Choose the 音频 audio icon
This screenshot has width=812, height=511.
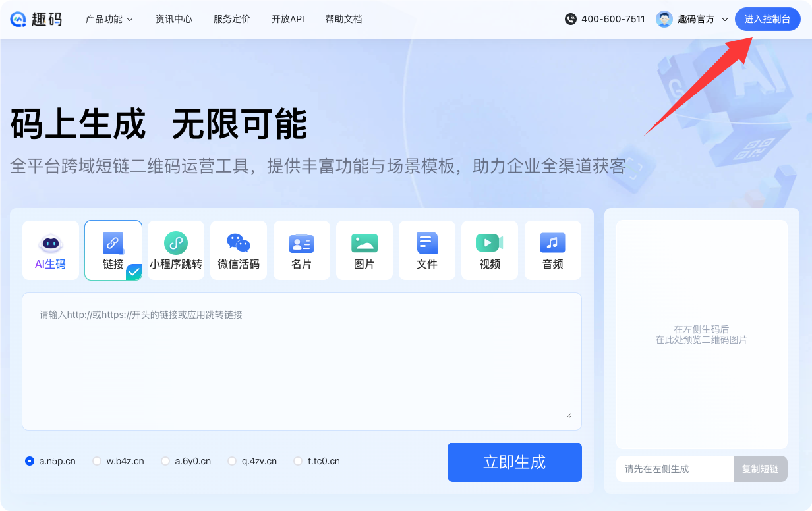552,243
